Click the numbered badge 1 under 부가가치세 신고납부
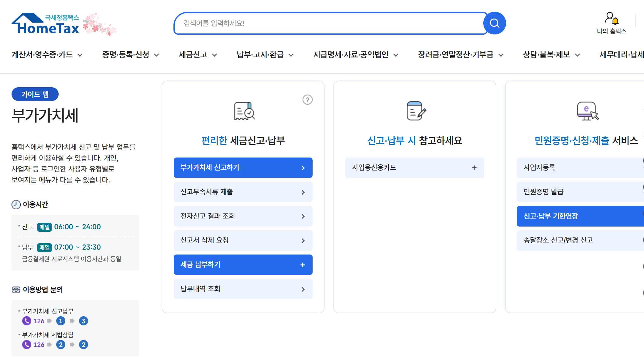 tap(61, 321)
